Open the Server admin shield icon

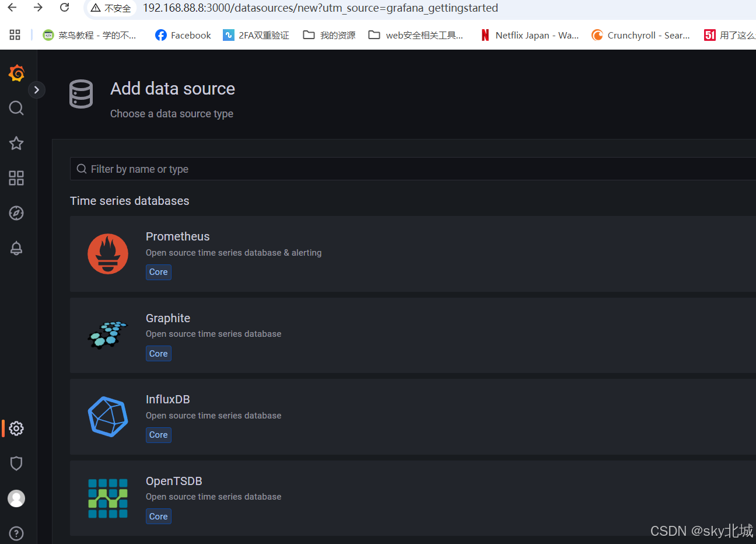(x=16, y=463)
